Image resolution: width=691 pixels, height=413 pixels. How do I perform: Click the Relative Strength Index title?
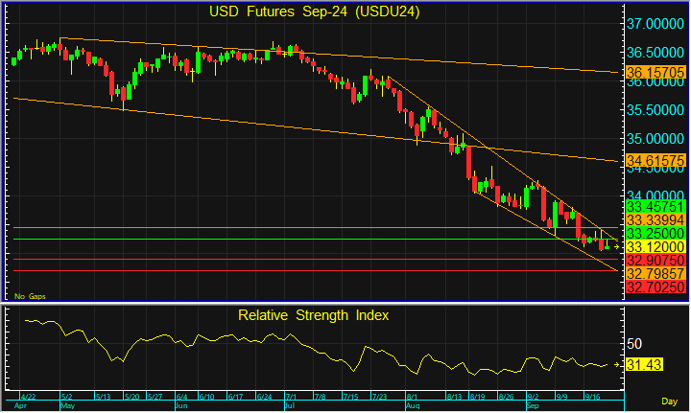click(x=314, y=315)
